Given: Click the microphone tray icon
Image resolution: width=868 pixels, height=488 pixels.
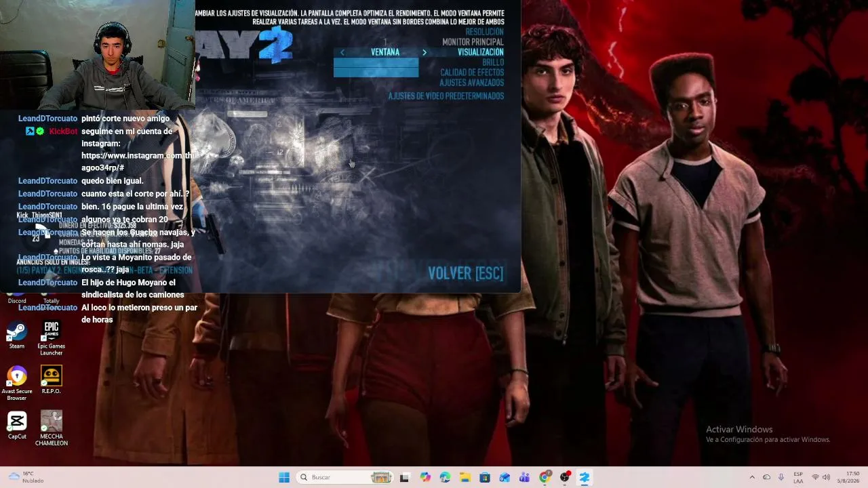Looking at the screenshot, I should (x=781, y=477).
